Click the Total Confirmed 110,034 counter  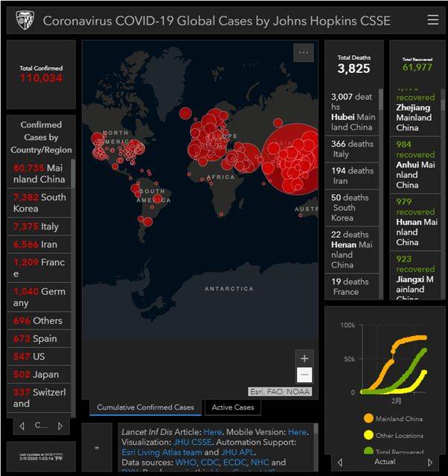pyautogui.click(x=41, y=74)
